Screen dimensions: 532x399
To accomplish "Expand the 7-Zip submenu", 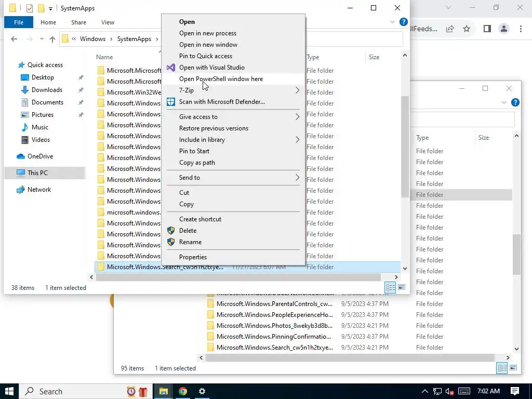I will click(x=233, y=90).
